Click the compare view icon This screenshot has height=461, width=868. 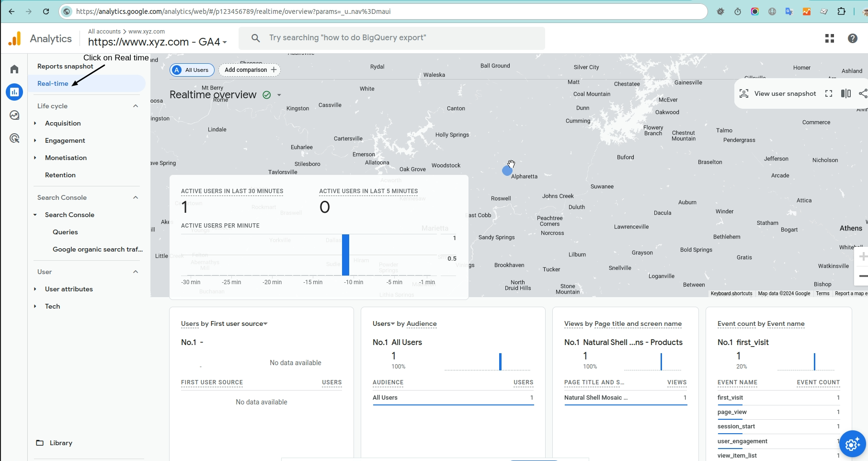click(845, 93)
